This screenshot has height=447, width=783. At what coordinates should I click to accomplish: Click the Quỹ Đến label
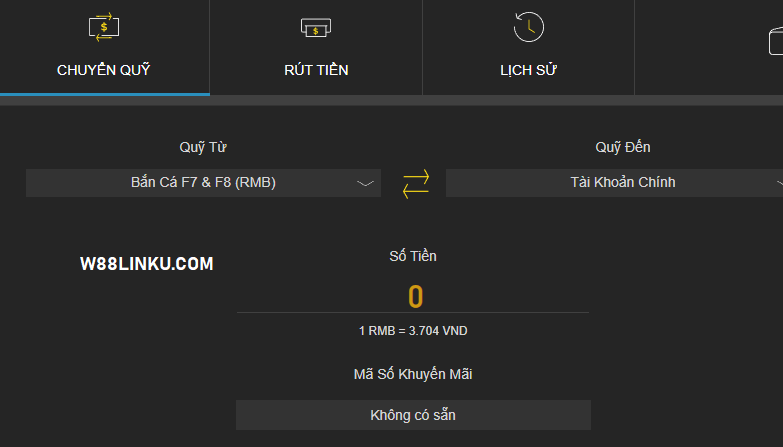pos(622,147)
